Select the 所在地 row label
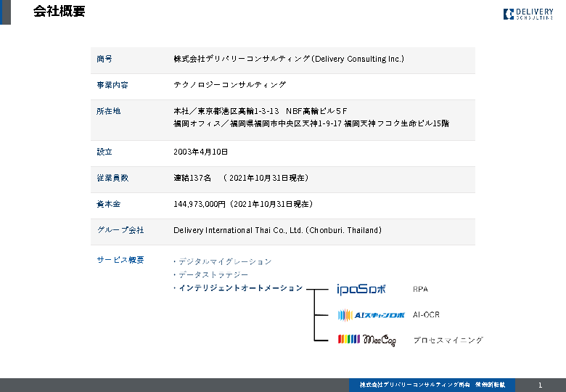 [x=108, y=111]
